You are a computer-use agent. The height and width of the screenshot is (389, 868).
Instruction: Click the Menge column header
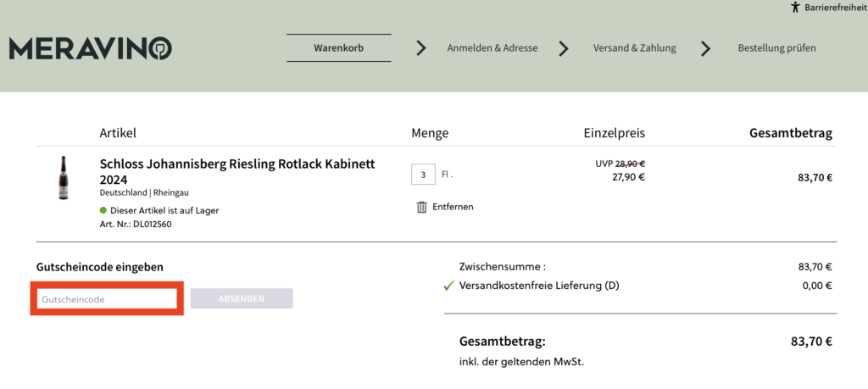430,133
